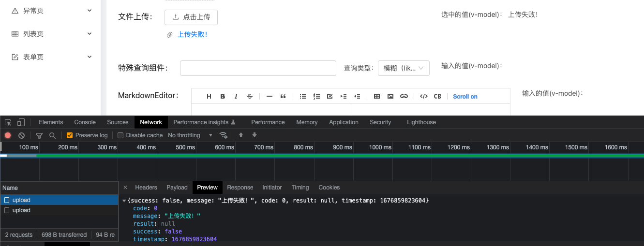Insert blockquote in MarkdownEditor
The width and height of the screenshot is (644, 246).
point(283,96)
